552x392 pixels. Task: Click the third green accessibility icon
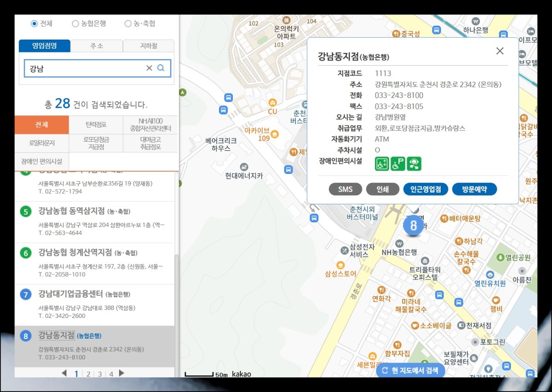pos(414,164)
